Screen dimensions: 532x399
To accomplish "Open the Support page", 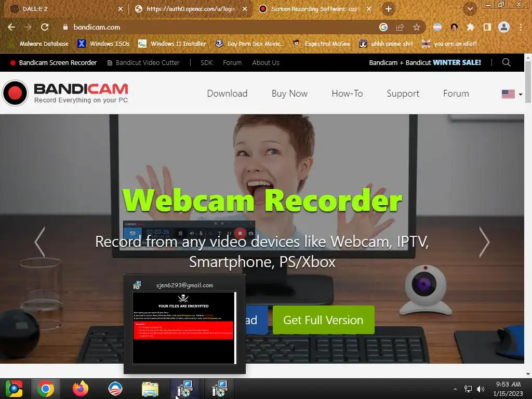I will click(403, 94).
